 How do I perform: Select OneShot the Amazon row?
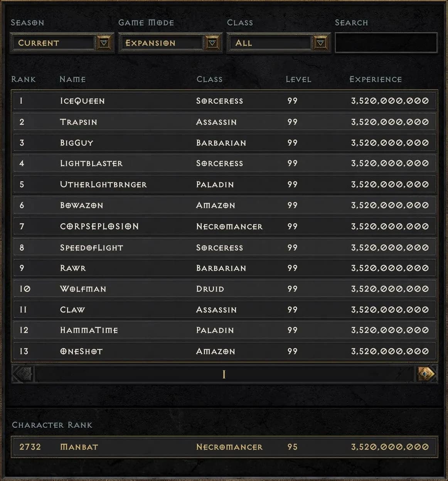[x=224, y=351]
